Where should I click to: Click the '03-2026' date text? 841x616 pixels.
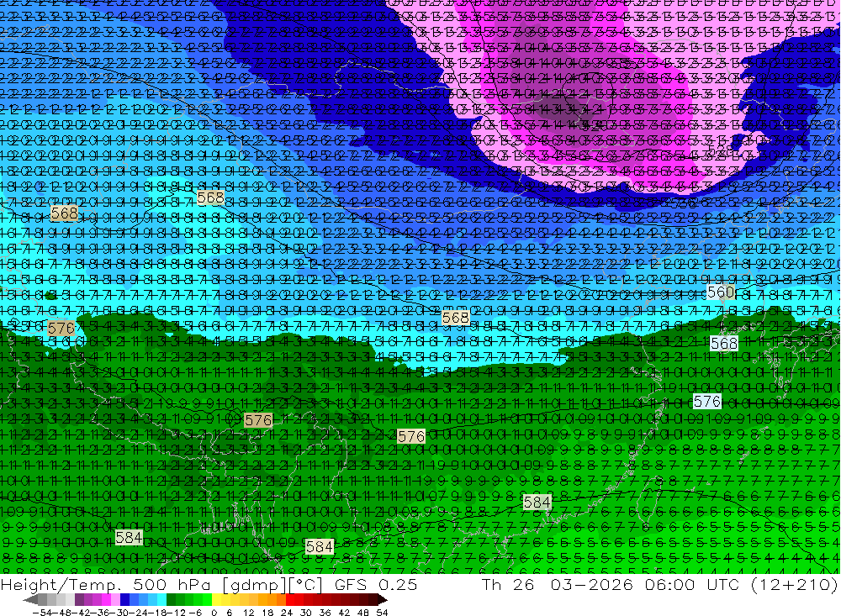click(x=591, y=585)
